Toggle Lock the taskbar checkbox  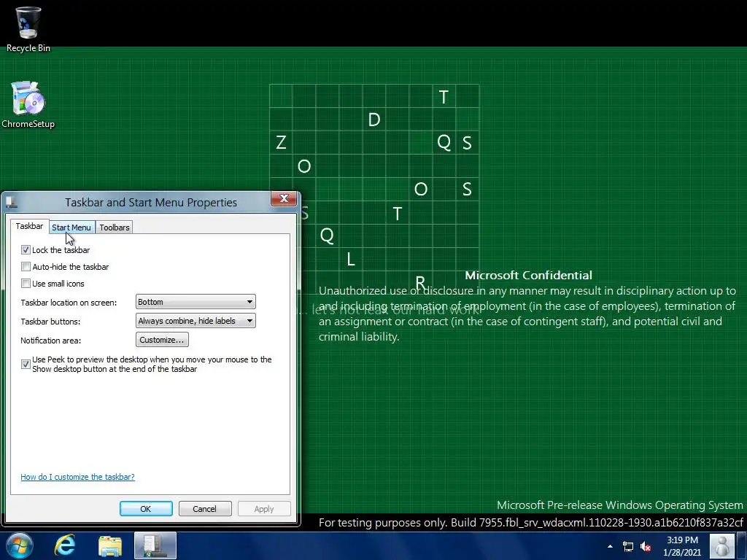[26, 250]
